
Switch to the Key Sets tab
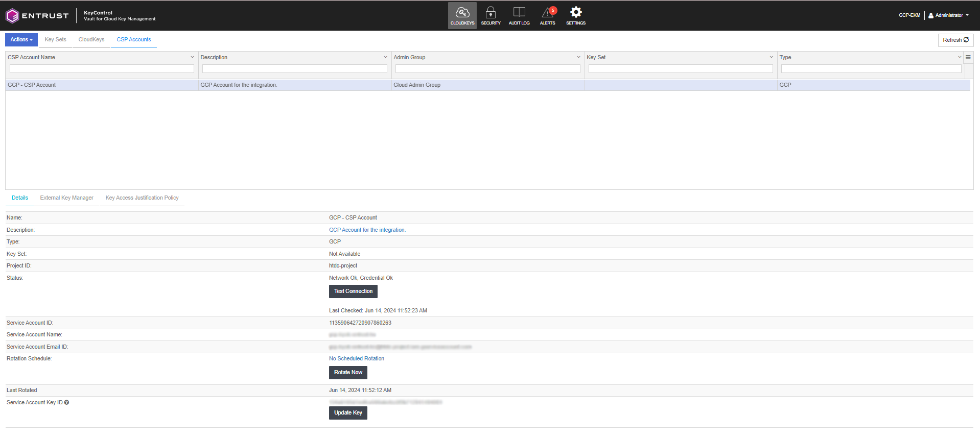55,40
